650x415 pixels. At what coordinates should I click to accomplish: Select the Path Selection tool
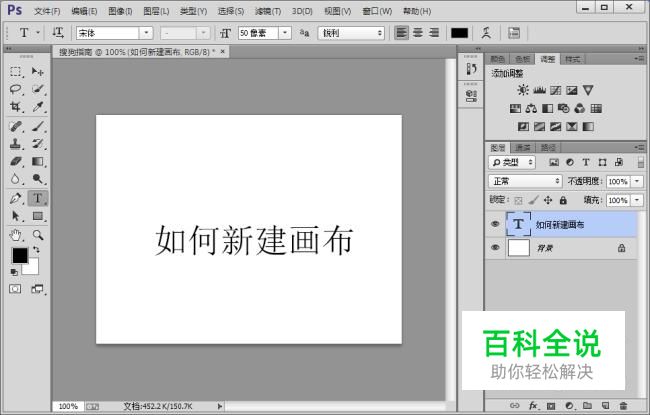pyautogui.click(x=16, y=216)
